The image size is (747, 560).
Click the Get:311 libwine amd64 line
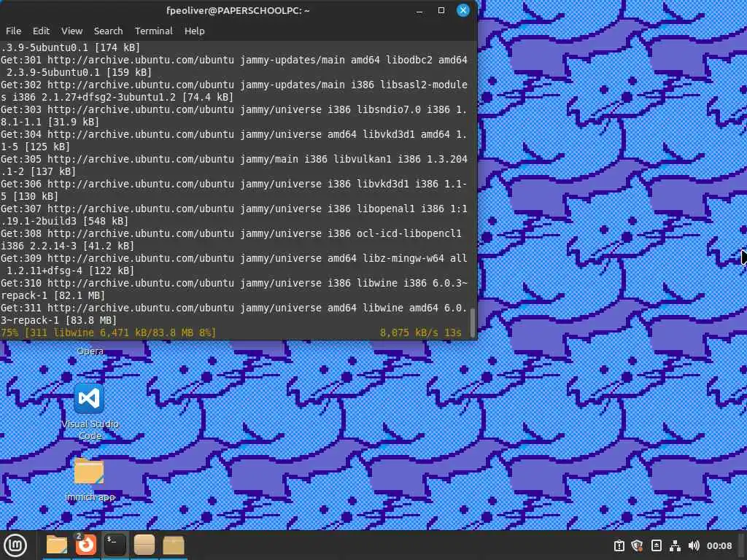[x=234, y=314]
